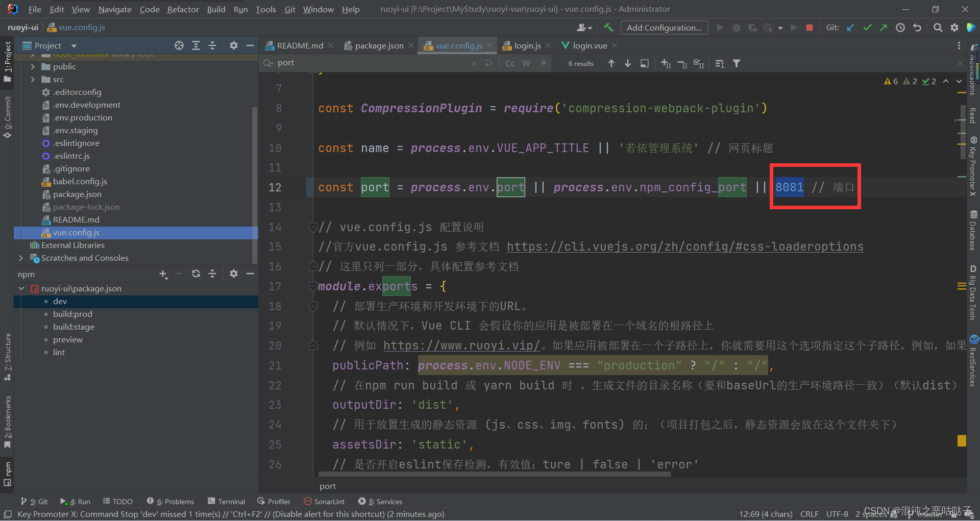
Task: Toggle the Database tool window
Action: pos(973,230)
